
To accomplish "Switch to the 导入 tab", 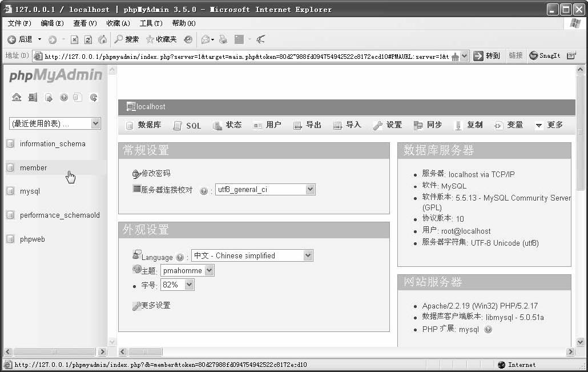I will pyautogui.click(x=347, y=125).
